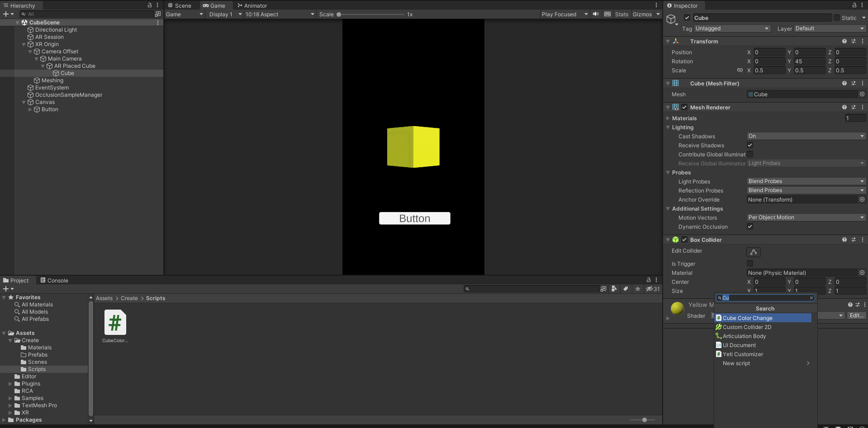868x428 pixels.
Task: Toggle Contribute Global Illumination checkbox
Action: tap(750, 154)
